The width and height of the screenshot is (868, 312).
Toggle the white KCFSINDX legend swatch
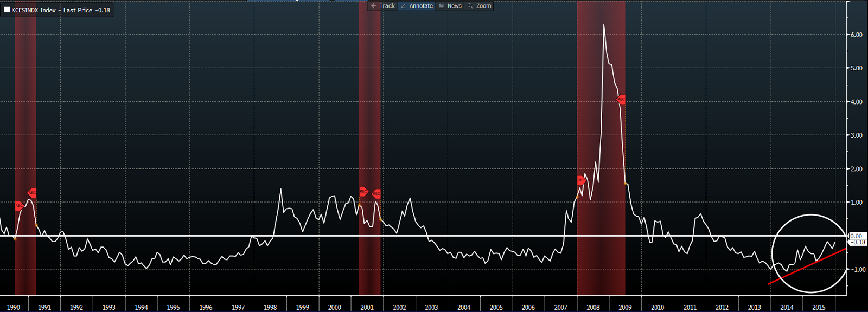7,10
